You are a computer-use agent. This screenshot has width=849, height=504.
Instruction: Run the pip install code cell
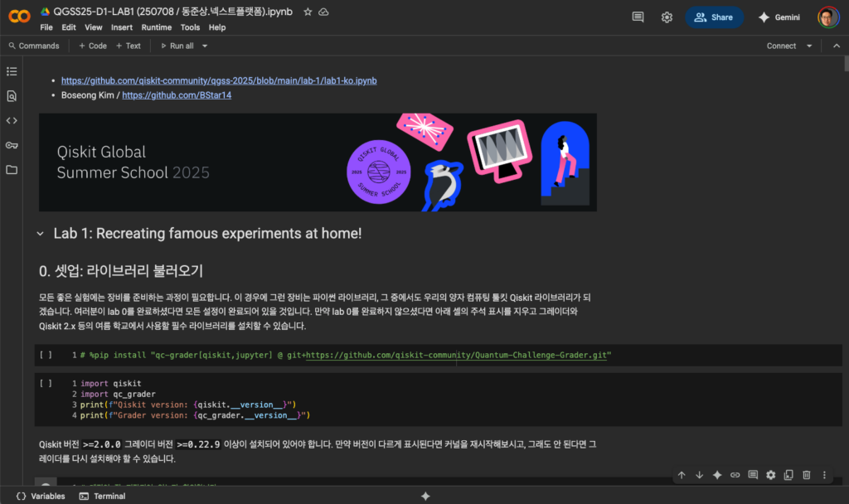(46, 355)
